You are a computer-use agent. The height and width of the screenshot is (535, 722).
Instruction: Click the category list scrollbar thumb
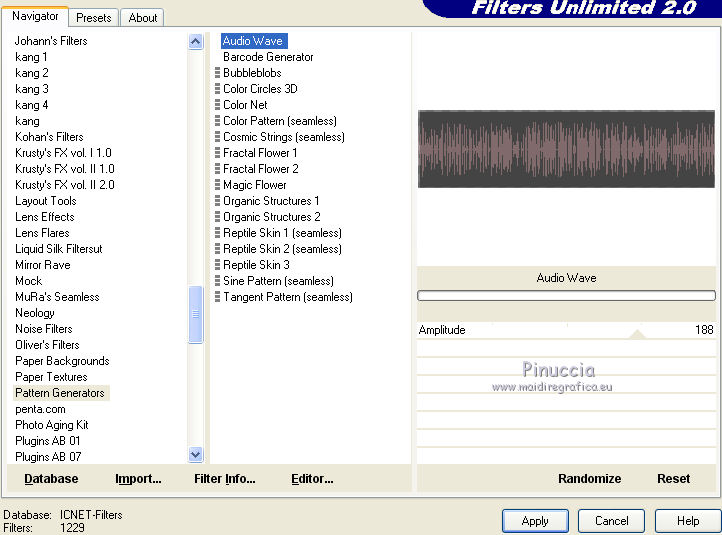click(196, 314)
